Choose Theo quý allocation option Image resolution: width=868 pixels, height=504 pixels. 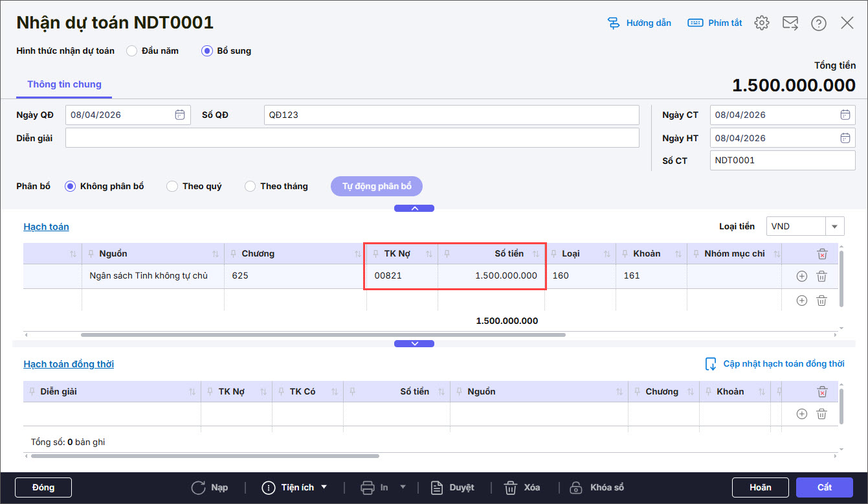pyautogui.click(x=172, y=187)
